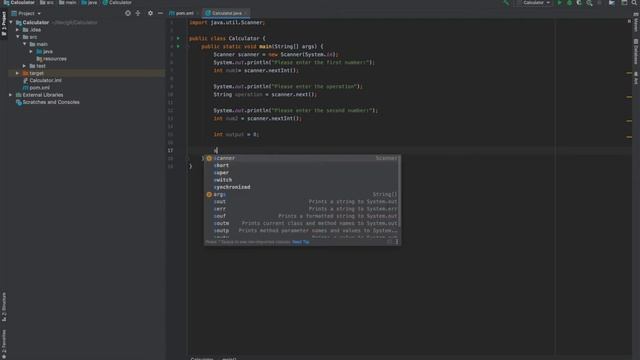640x360 pixels.
Task: Choose serr template in completion popup
Action: click(302, 209)
